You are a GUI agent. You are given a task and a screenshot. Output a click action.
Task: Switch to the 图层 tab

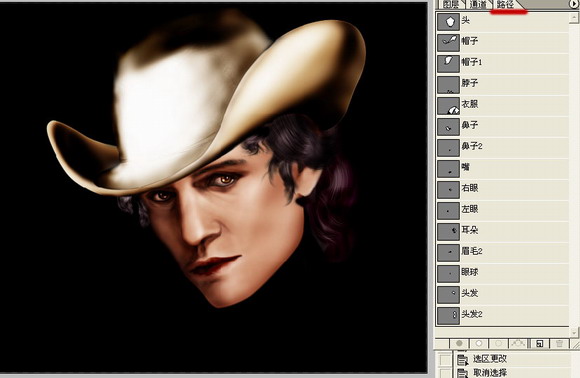click(451, 4)
